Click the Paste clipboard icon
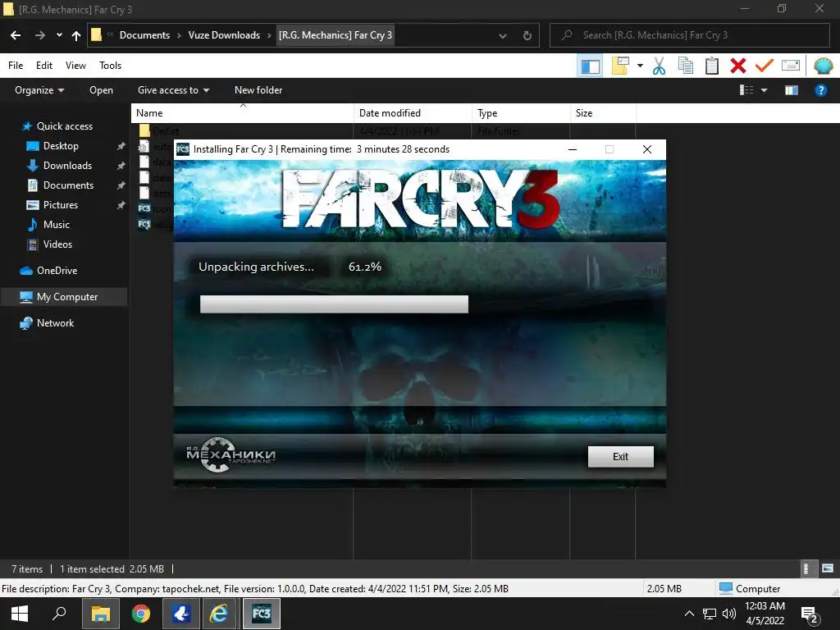Screen dimensions: 840x630 pos(711,66)
